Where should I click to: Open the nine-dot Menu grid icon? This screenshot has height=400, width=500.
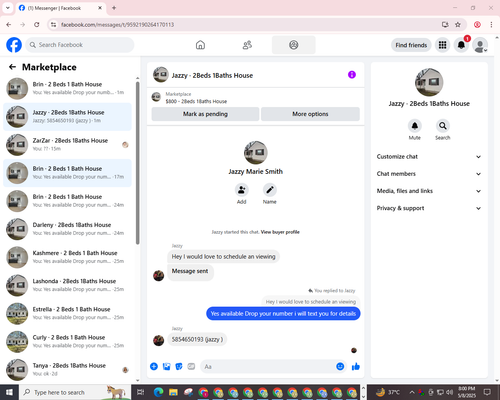442,45
